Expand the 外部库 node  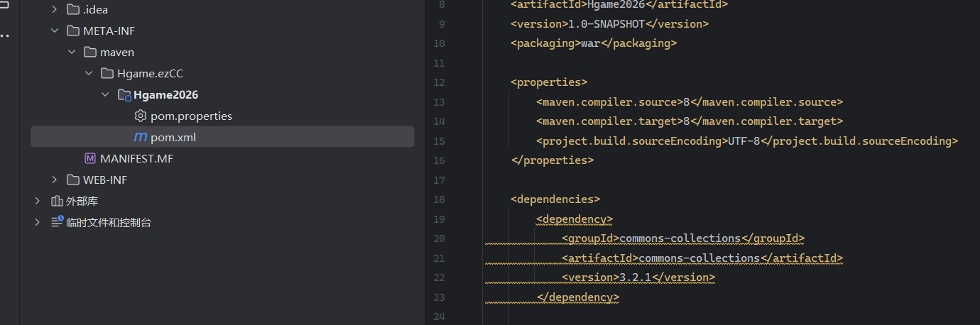(38, 201)
